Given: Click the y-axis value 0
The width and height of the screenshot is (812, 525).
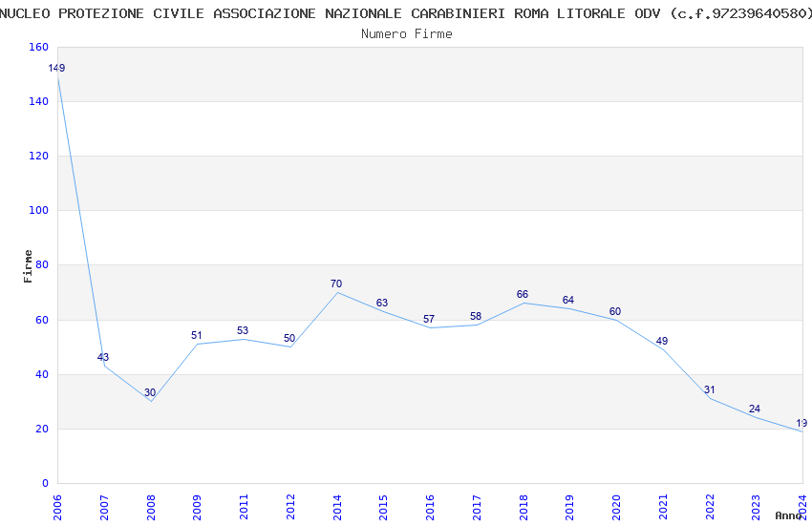Looking at the screenshot, I should pyautogui.click(x=45, y=483).
